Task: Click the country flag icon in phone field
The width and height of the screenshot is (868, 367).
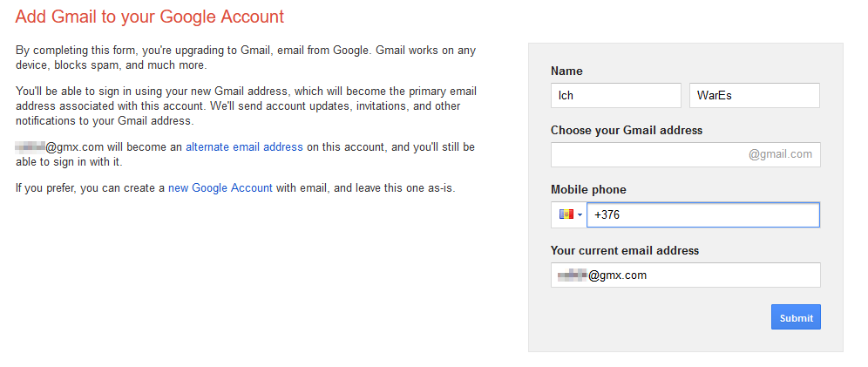Action: point(566,214)
